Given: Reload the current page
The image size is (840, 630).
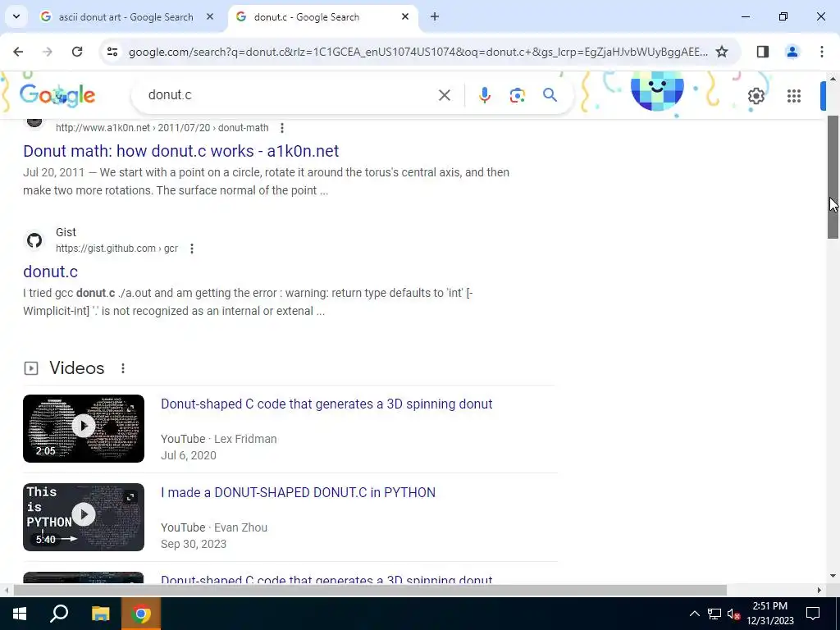Looking at the screenshot, I should [77, 52].
